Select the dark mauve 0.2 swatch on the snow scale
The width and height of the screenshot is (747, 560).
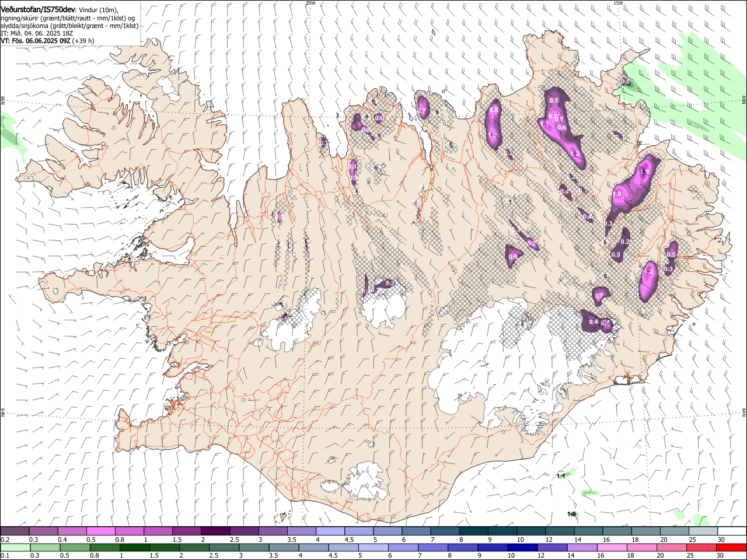(x=15, y=531)
